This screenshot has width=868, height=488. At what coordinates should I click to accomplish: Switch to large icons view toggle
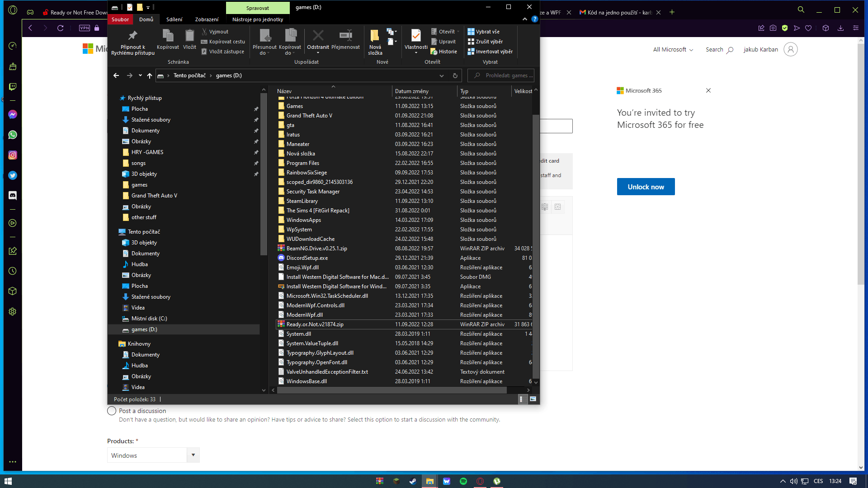533,399
